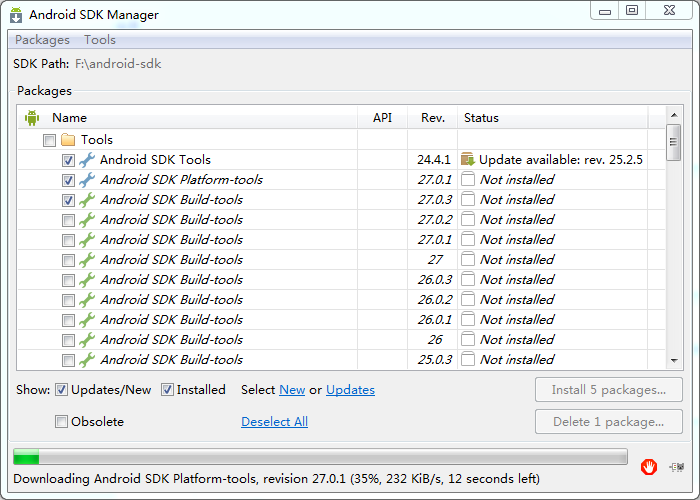Click the Android robot icon in table header
700x500 pixels.
coord(32,118)
